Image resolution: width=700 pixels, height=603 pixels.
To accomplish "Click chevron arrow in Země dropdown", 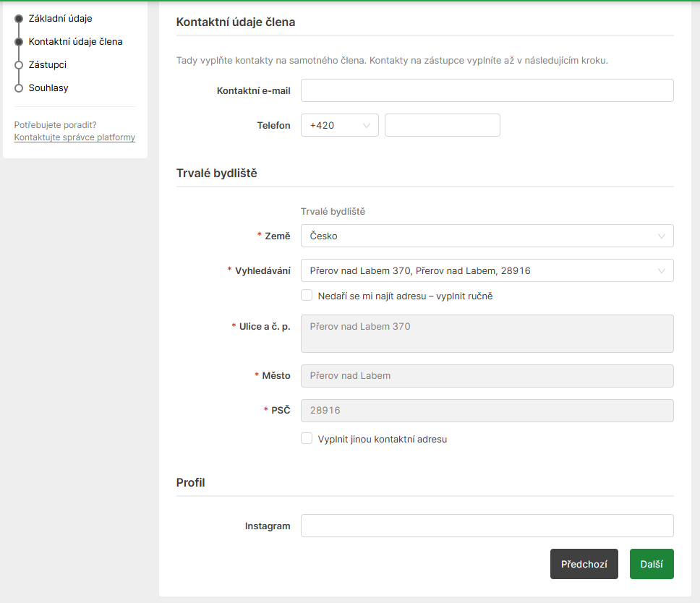I will click(x=662, y=236).
